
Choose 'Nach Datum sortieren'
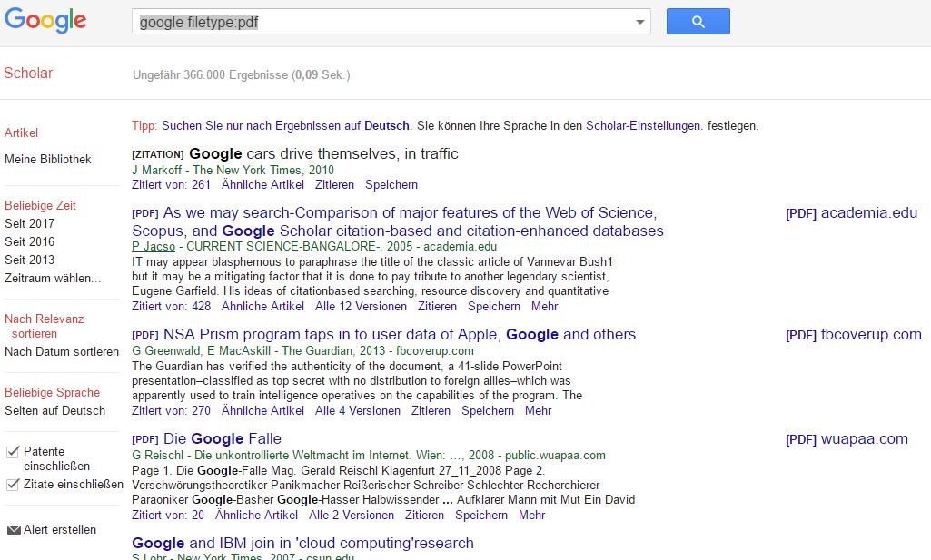(x=62, y=352)
